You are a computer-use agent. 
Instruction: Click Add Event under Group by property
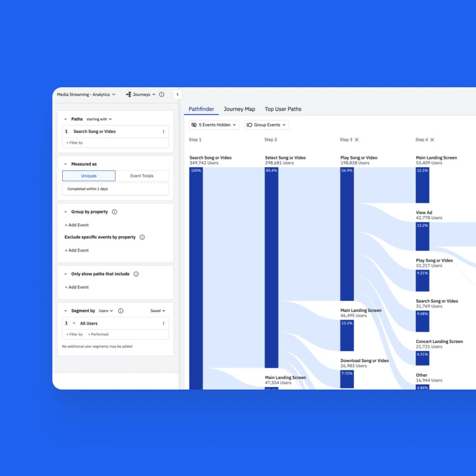tap(77, 225)
